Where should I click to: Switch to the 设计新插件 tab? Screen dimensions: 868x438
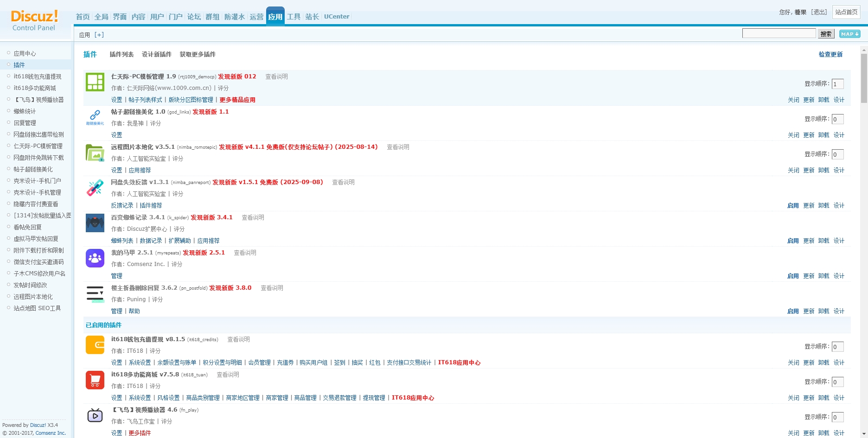[156, 54]
